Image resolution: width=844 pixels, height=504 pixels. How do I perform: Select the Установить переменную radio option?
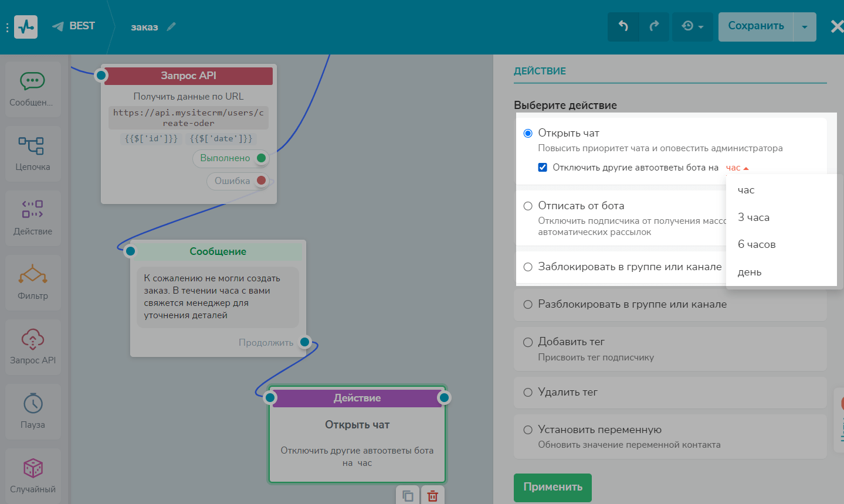(x=528, y=430)
